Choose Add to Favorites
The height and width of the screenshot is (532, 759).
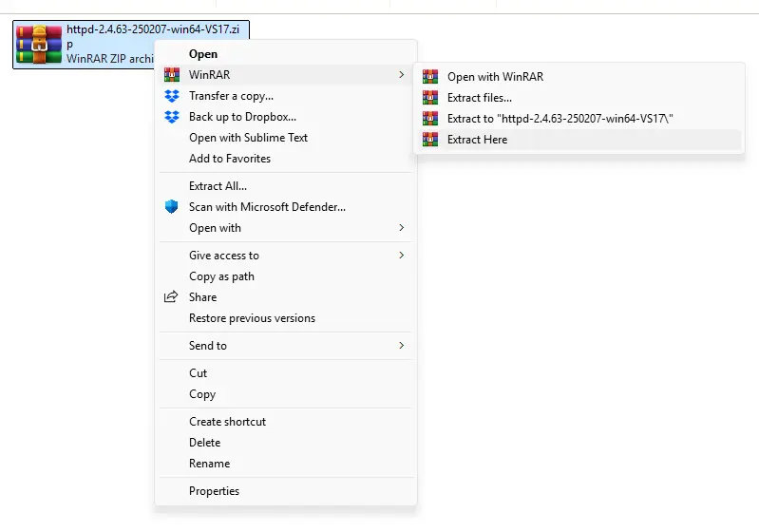pos(286,159)
